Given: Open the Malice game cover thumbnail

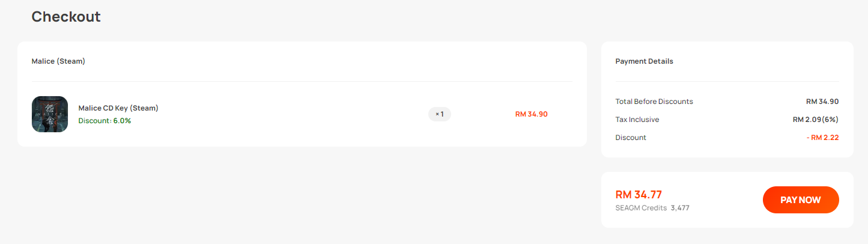Looking at the screenshot, I should pyautogui.click(x=50, y=114).
